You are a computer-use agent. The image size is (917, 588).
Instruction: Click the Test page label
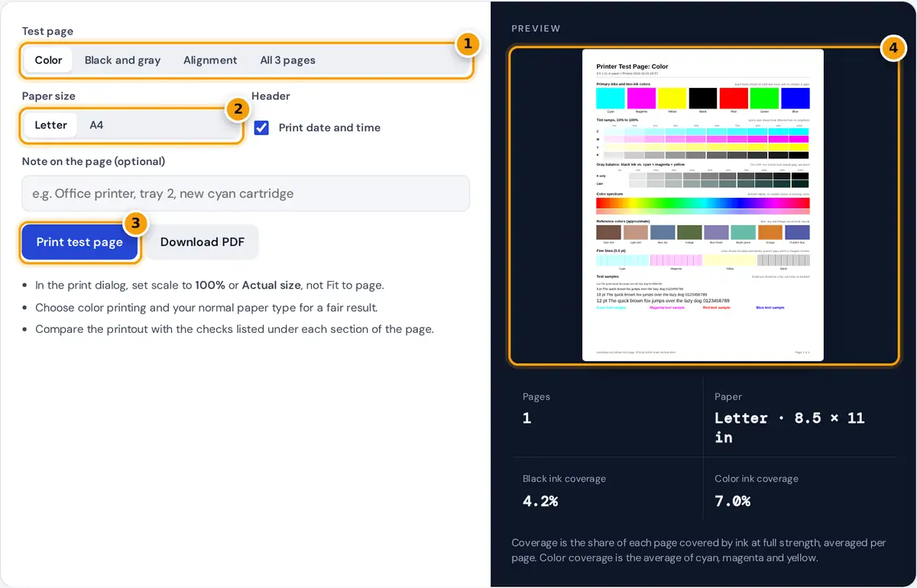(47, 31)
